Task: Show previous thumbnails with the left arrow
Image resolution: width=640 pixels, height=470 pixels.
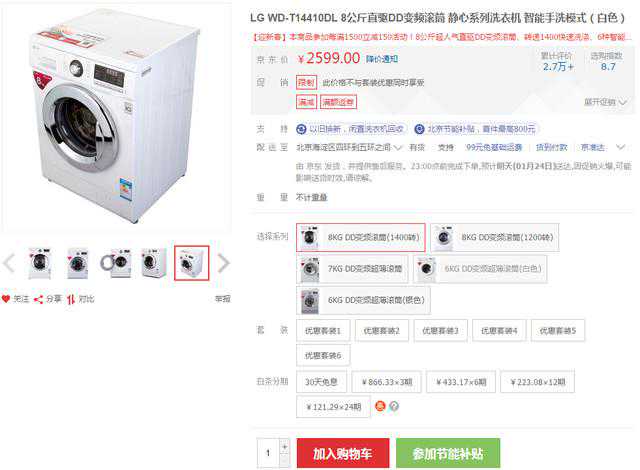Action: pyautogui.click(x=9, y=263)
